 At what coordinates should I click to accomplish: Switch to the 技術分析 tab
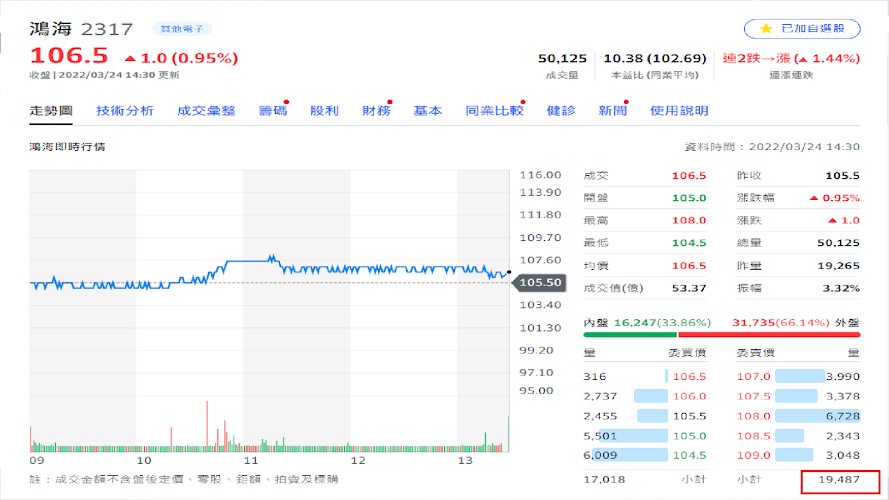tap(125, 111)
